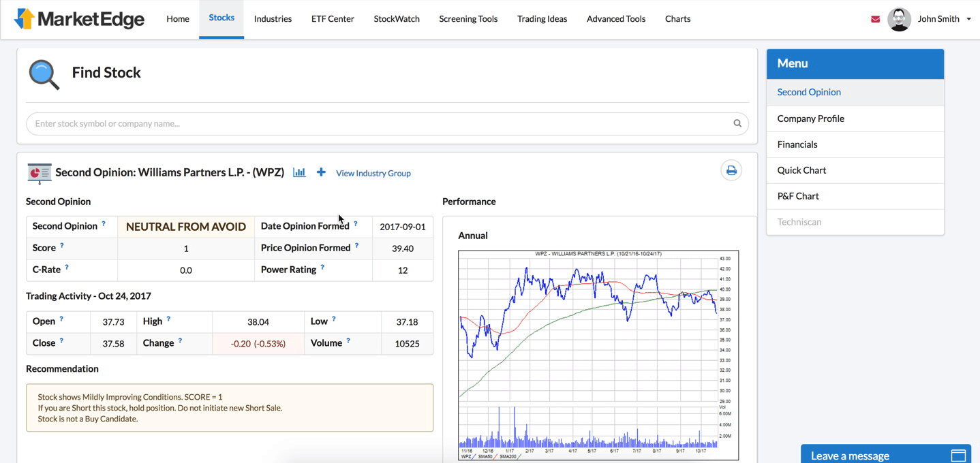980x463 pixels.
Task: Go to the Charts page
Action: click(x=677, y=19)
